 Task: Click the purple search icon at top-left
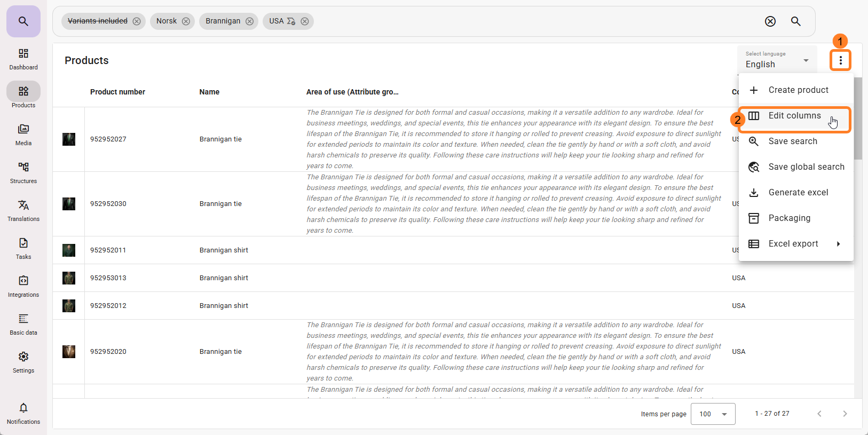23,21
